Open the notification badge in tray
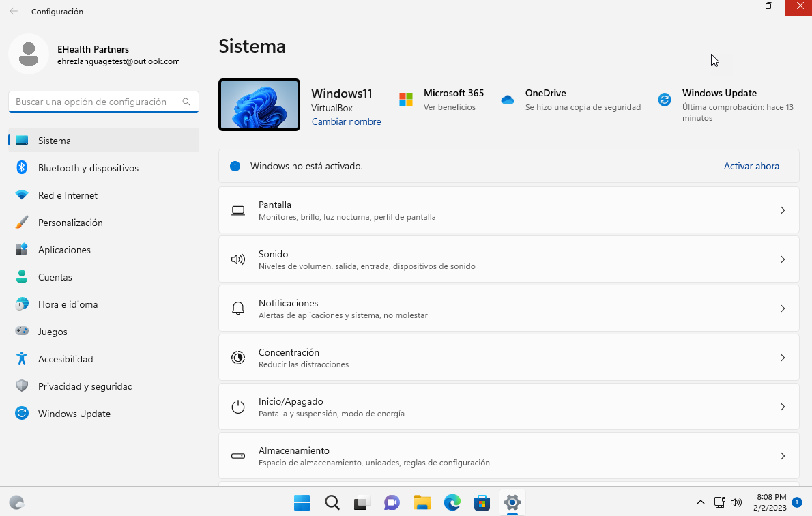The image size is (812, 516). click(x=797, y=502)
